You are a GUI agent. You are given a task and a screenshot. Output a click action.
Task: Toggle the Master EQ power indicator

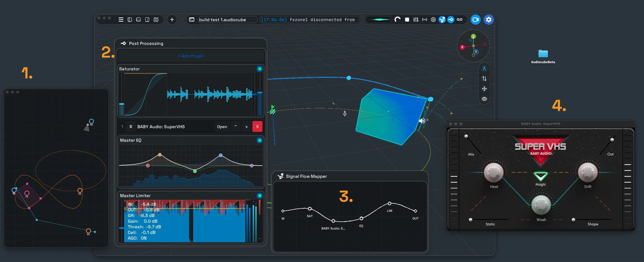click(260, 140)
